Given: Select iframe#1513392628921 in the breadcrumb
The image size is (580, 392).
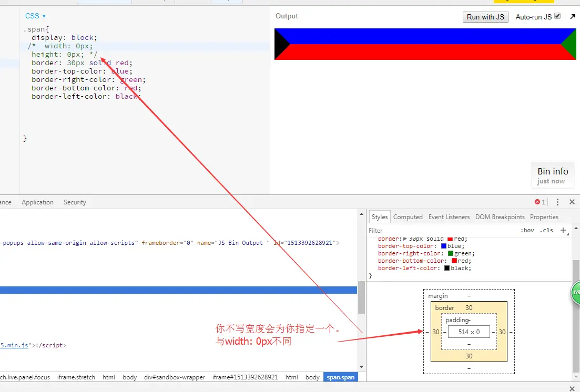Looking at the screenshot, I should tap(245, 377).
